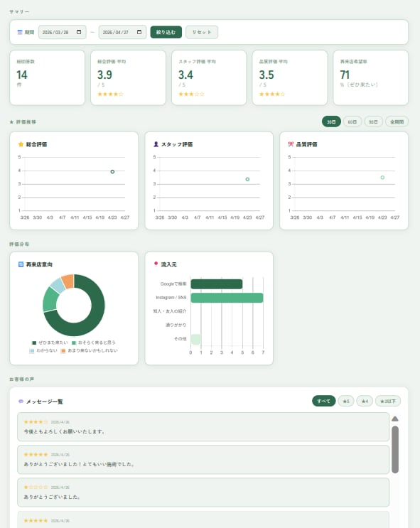Click the message list scrollbar thumb
This screenshot has width=420, height=528.
395,450
